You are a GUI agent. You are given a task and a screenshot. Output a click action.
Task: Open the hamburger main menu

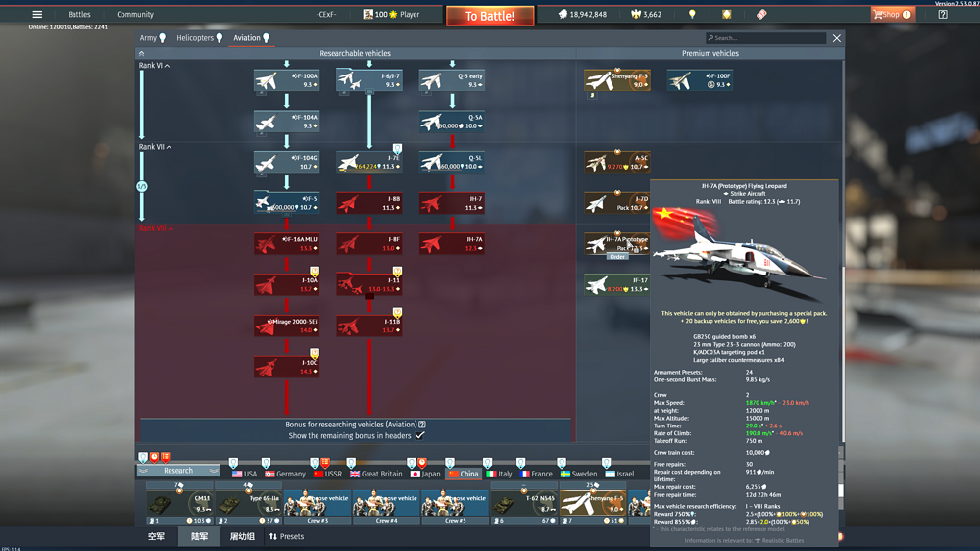point(37,15)
